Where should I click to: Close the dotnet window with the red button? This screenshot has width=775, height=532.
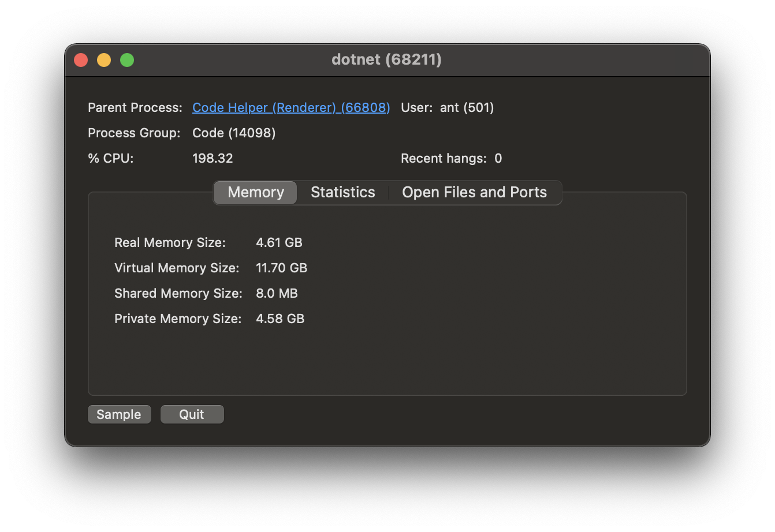coord(81,60)
